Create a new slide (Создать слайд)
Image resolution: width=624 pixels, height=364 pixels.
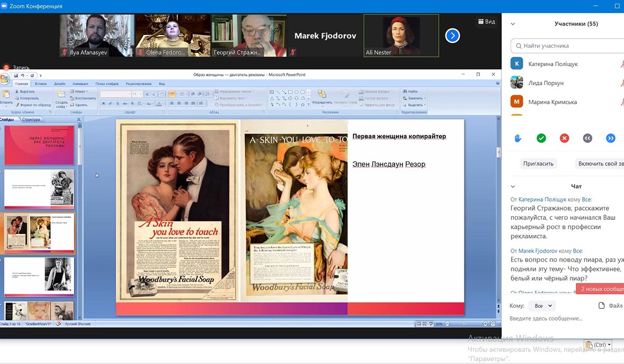[x=61, y=98]
